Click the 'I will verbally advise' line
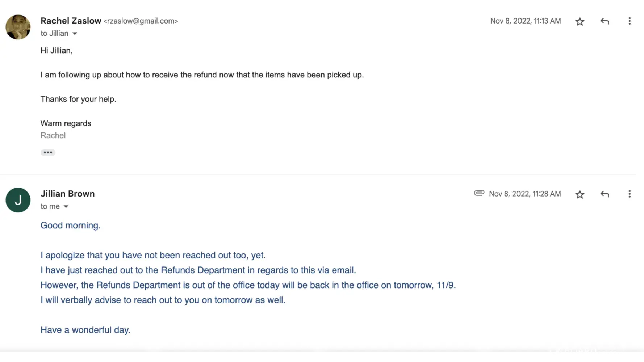 pyautogui.click(x=163, y=300)
